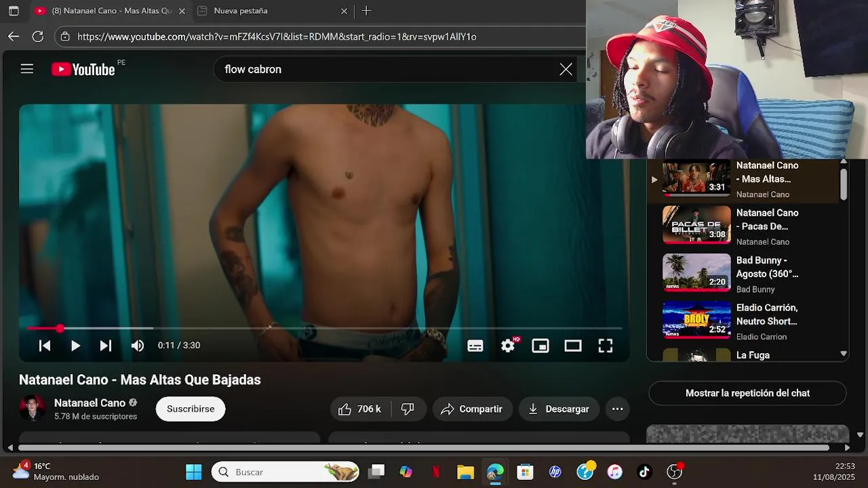
Task: Play Bad Bunny 'Agosto (360°...' playlist video
Action: [744, 274]
